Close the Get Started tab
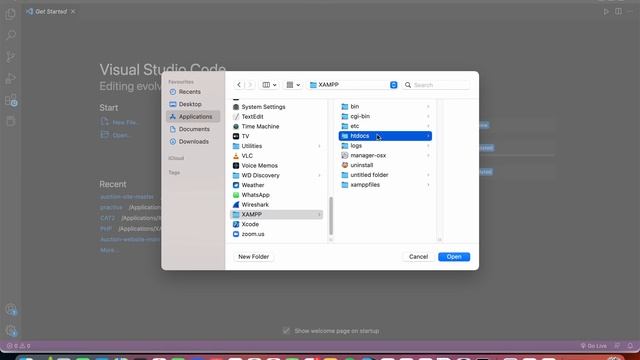 [x=73, y=11]
